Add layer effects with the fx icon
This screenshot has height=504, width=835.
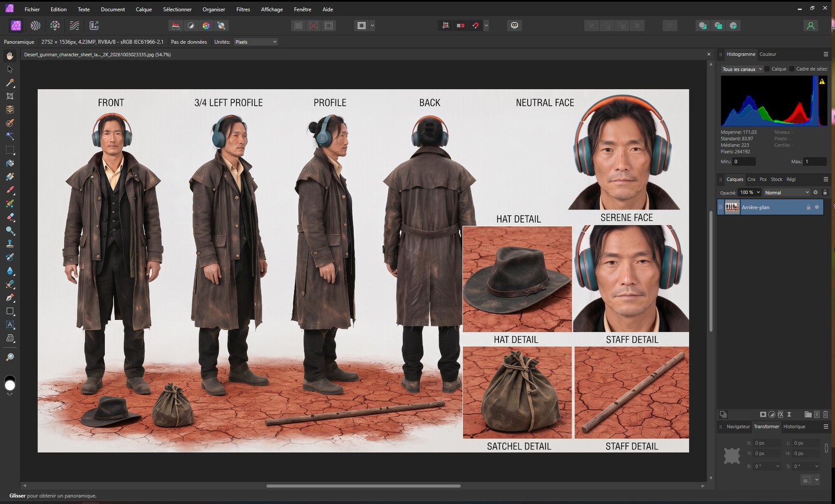780,414
